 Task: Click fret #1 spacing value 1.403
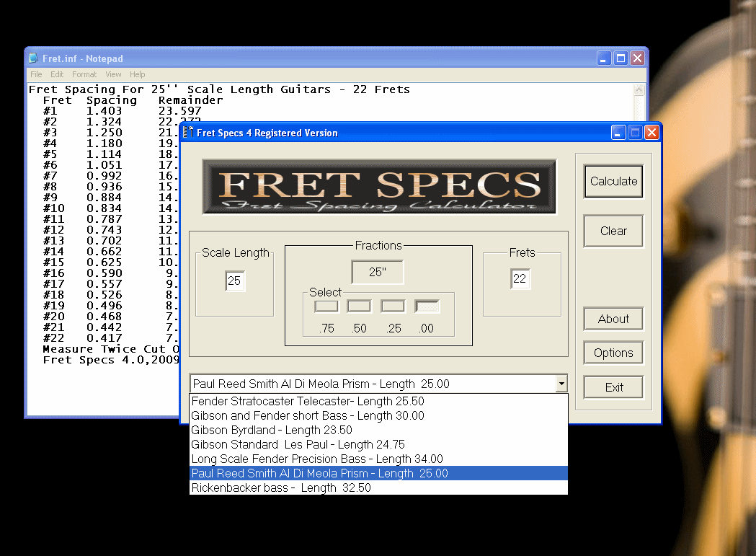[x=104, y=111]
